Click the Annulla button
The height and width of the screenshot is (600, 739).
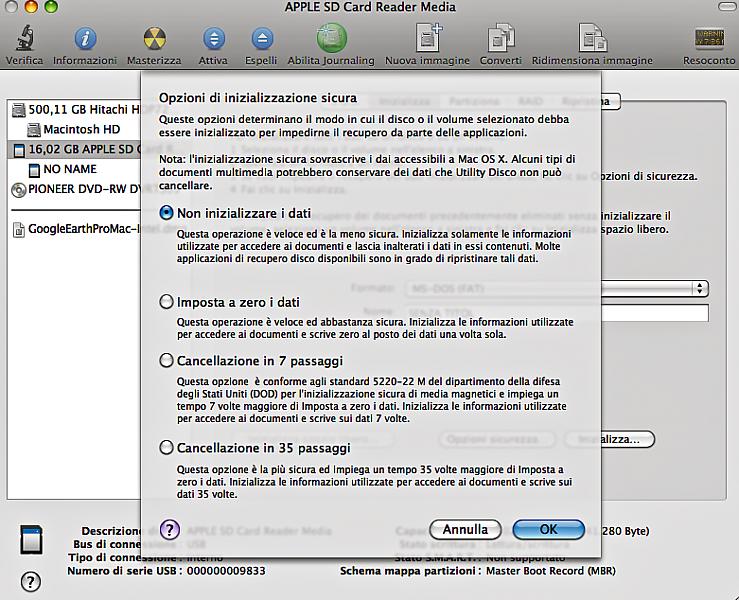point(465,530)
